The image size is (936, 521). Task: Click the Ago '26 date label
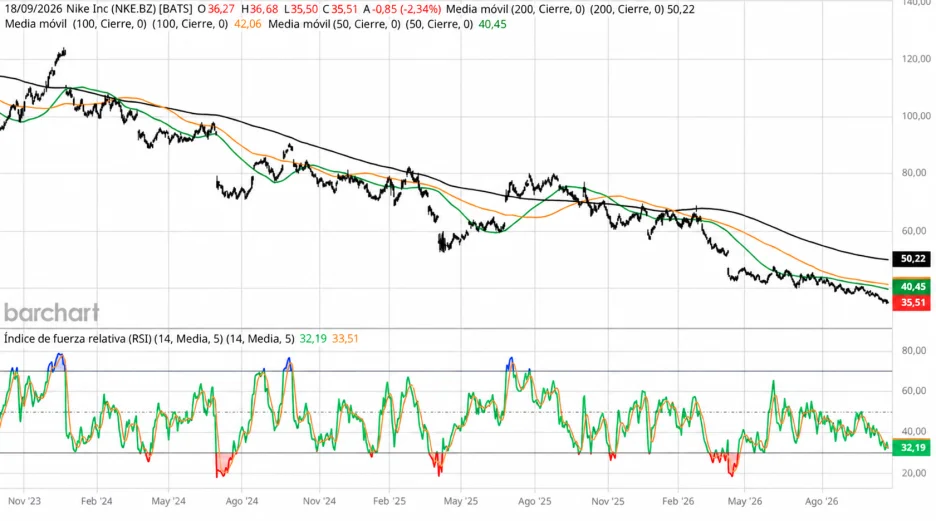[822, 501]
